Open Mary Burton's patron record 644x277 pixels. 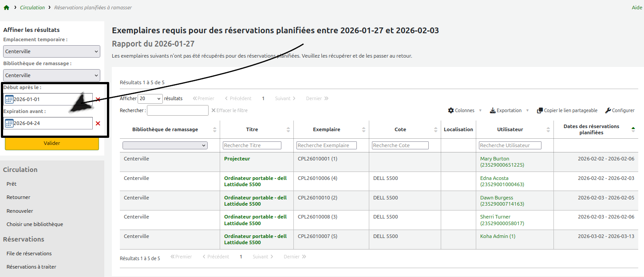click(494, 158)
